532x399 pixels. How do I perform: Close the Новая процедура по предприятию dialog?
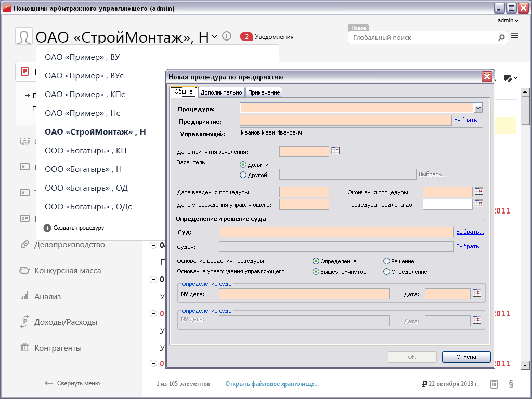(x=487, y=77)
